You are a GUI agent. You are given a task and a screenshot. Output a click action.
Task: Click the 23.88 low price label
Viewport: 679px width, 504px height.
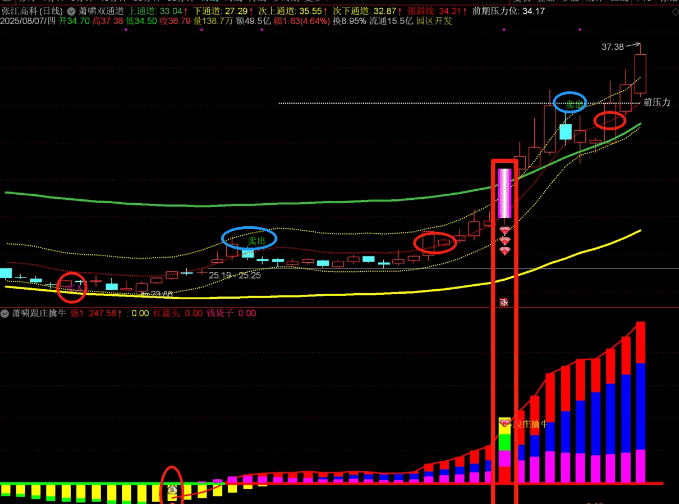click(162, 294)
